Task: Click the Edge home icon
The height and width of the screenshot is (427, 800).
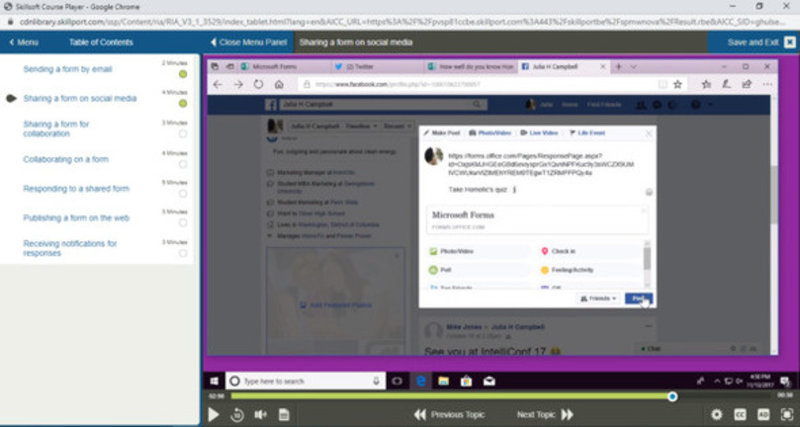Action: coord(279,85)
